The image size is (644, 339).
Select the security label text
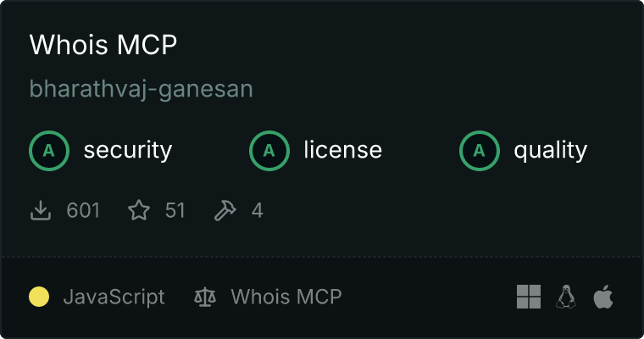tap(128, 150)
